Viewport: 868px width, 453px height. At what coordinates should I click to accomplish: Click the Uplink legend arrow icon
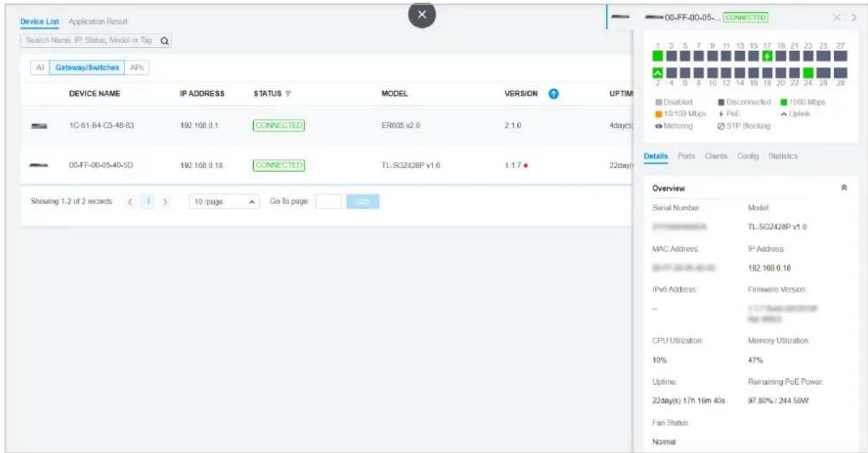784,114
